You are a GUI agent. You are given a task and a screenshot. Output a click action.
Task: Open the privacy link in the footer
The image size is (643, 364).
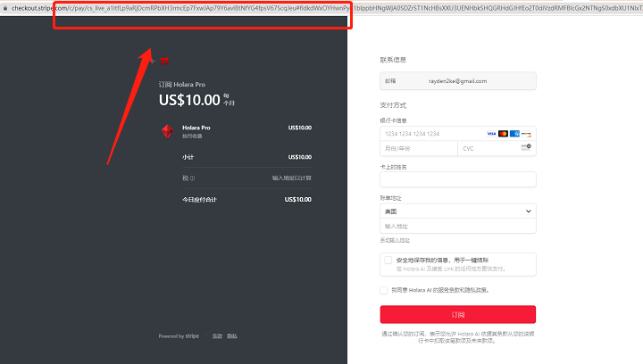[232, 336]
